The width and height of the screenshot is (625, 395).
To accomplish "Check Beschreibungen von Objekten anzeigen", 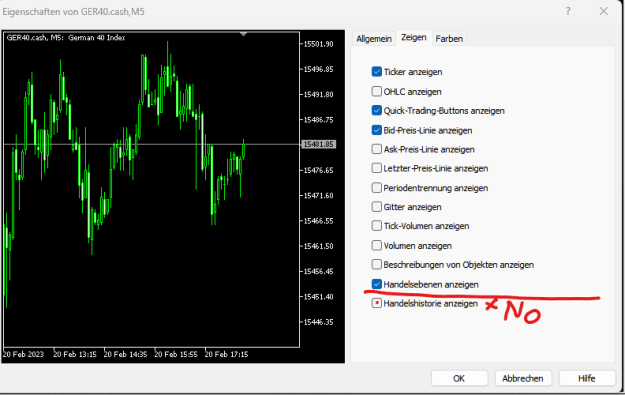I will 376,264.
